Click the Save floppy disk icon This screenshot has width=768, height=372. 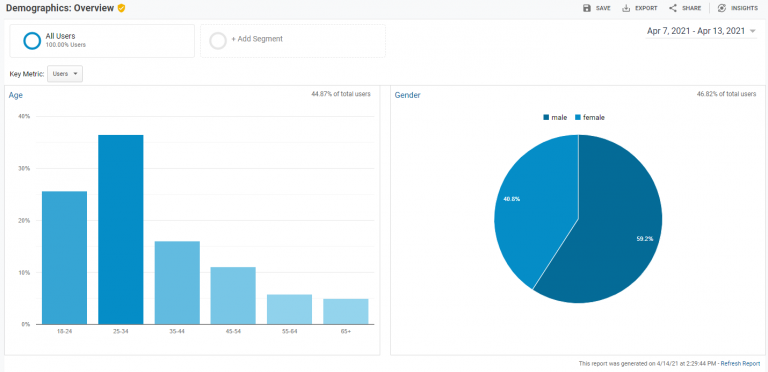[x=587, y=8]
